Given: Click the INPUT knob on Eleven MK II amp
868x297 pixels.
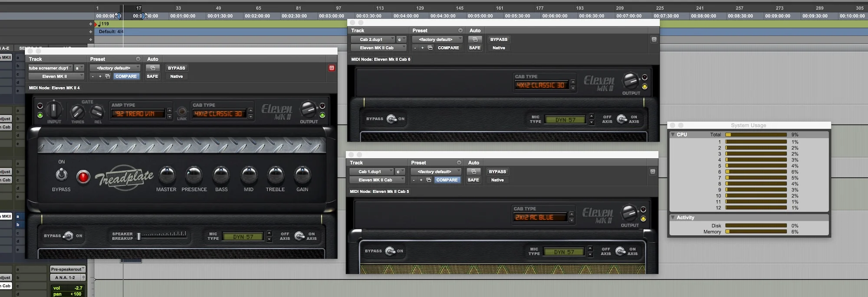Looking at the screenshot, I should coord(54,109).
